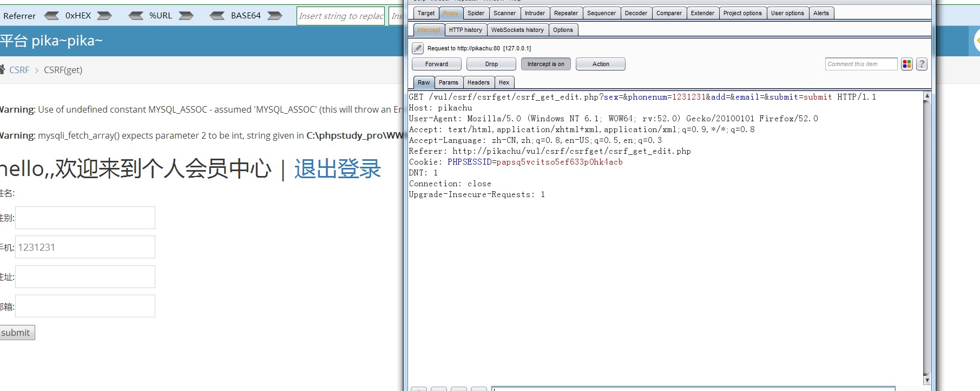This screenshot has height=391, width=980.
Task: Drop the intercepted request
Action: pyautogui.click(x=491, y=64)
